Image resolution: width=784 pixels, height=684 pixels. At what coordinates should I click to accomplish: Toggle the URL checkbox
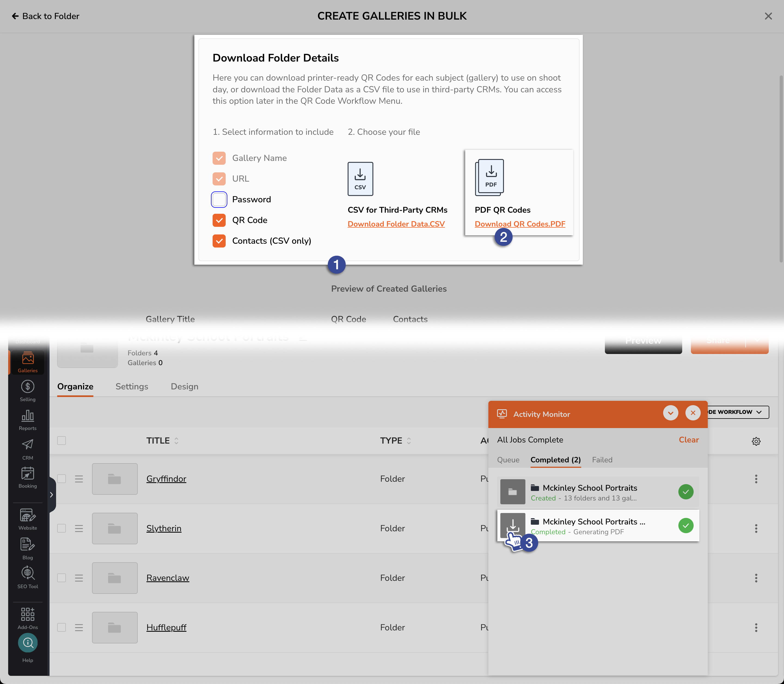click(x=219, y=179)
